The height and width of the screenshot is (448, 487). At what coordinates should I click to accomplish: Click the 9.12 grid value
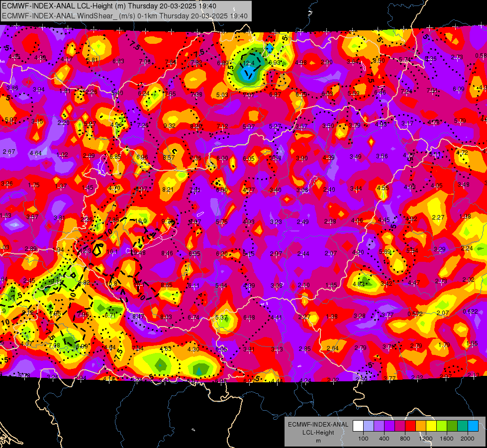pos(28,313)
